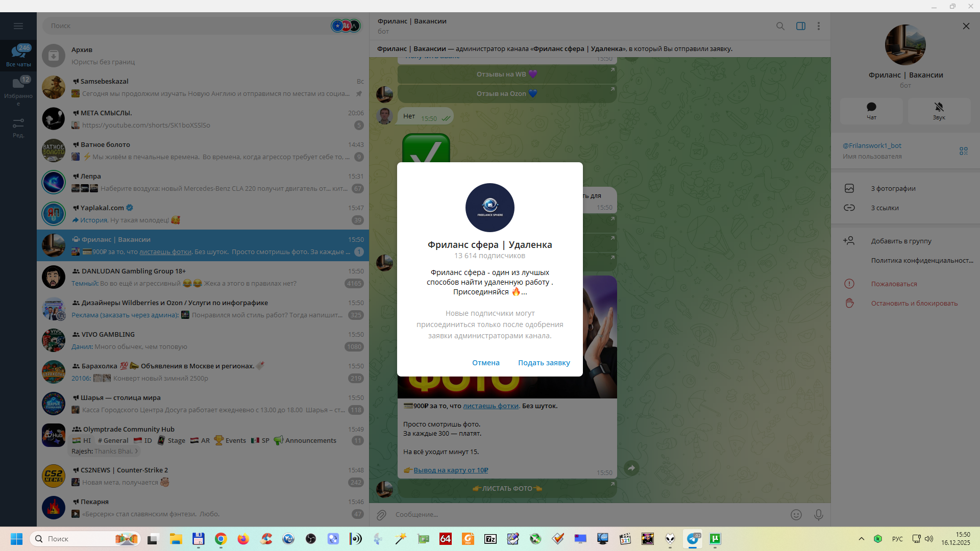
Task: Toggle the right info sidebar panel
Action: click(801, 26)
